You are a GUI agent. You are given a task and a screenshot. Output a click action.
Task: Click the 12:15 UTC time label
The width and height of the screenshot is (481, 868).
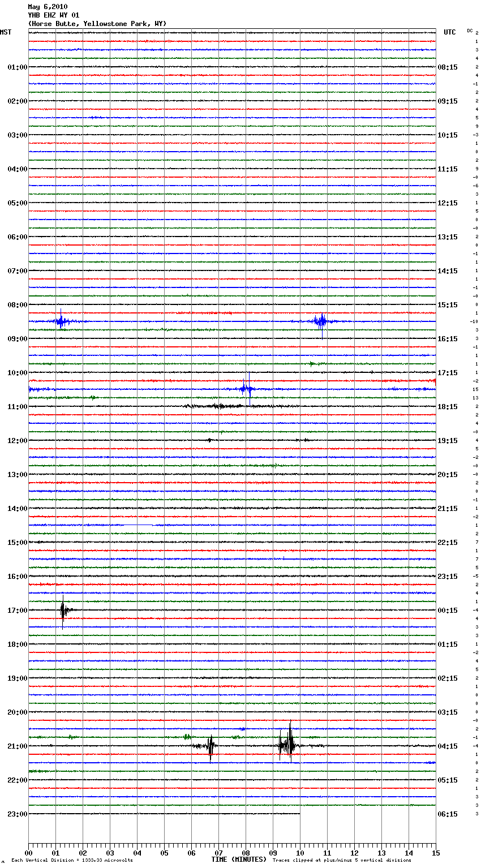tap(448, 203)
